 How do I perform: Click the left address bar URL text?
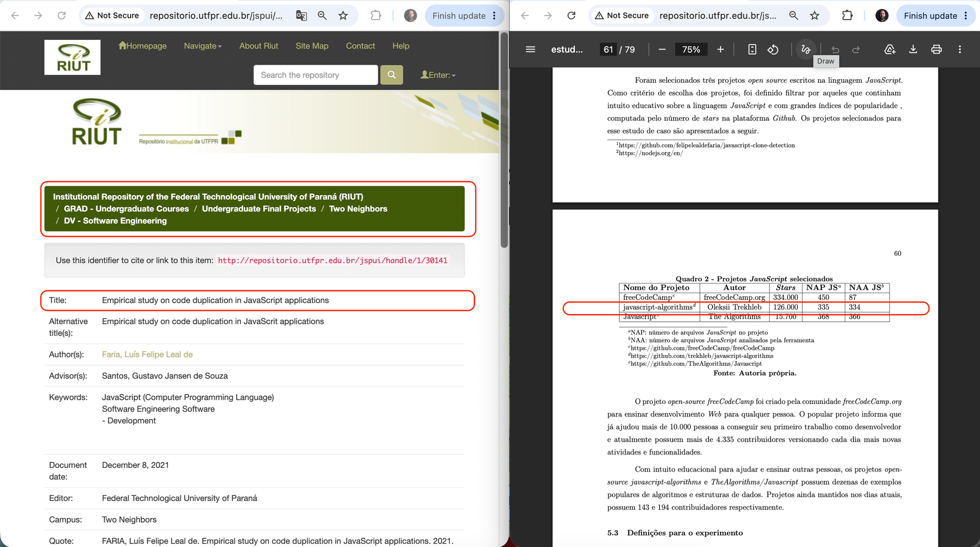[216, 16]
